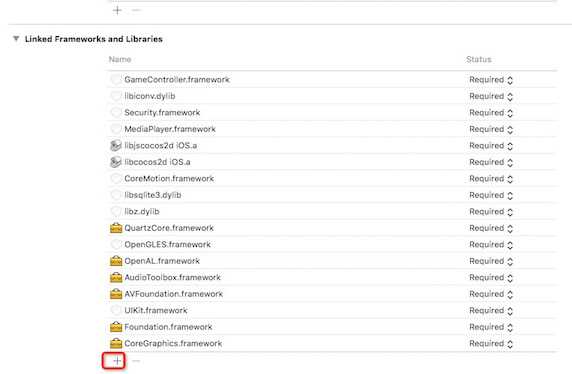572x374 pixels.
Task: Click the AVFoundation.framework toolbox icon
Action: pyautogui.click(x=116, y=294)
